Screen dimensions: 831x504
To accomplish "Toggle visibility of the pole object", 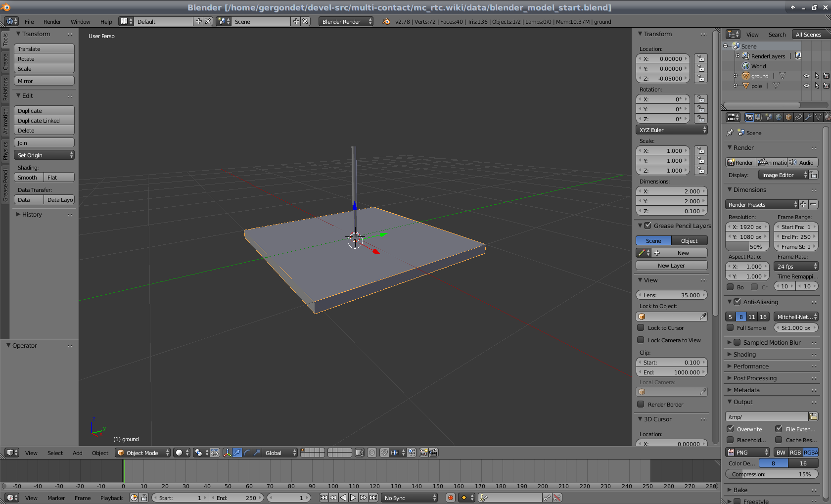I will click(x=807, y=86).
